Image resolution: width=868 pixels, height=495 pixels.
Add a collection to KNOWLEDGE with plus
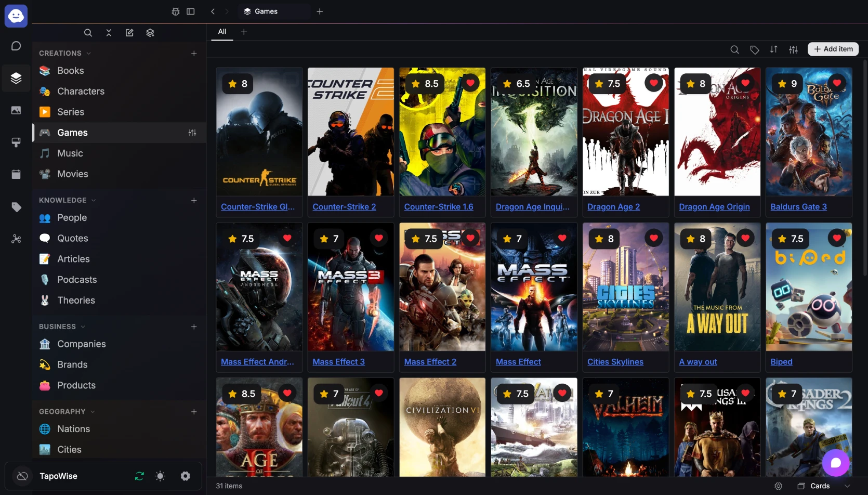194,200
